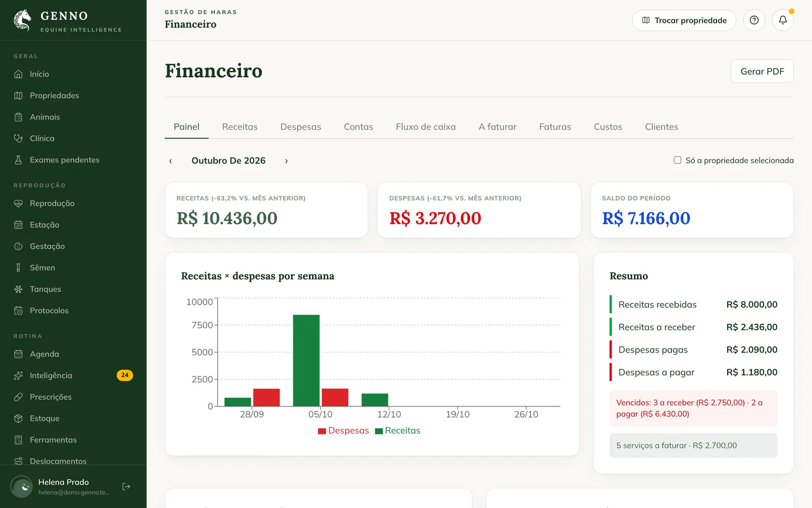The height and width of the screenshot is (508, 812).
Task: Open notifications bell icon
Action: pos(783,20)
